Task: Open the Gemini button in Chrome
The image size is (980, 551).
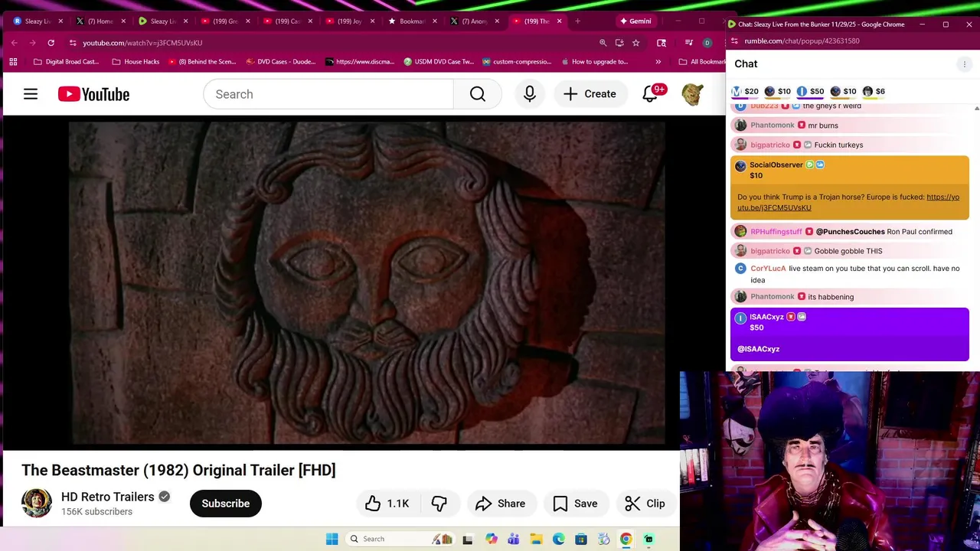Action: coord(635,21)
